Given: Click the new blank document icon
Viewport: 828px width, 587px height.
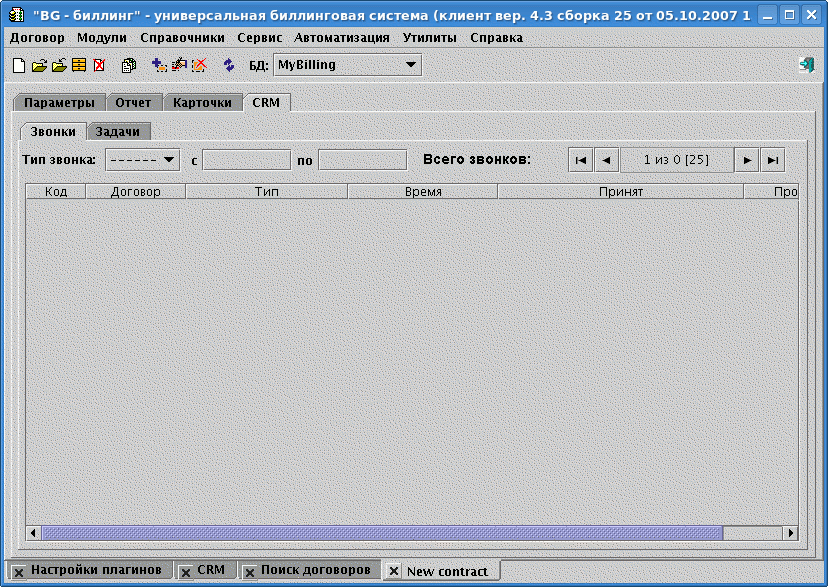Looking at the screenshot, I should tap(18, 65).
